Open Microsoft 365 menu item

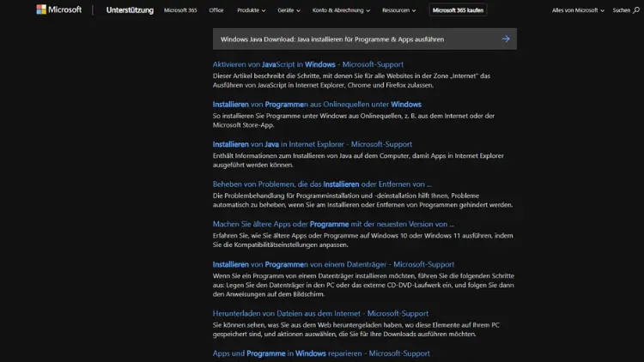coord(180,10)
